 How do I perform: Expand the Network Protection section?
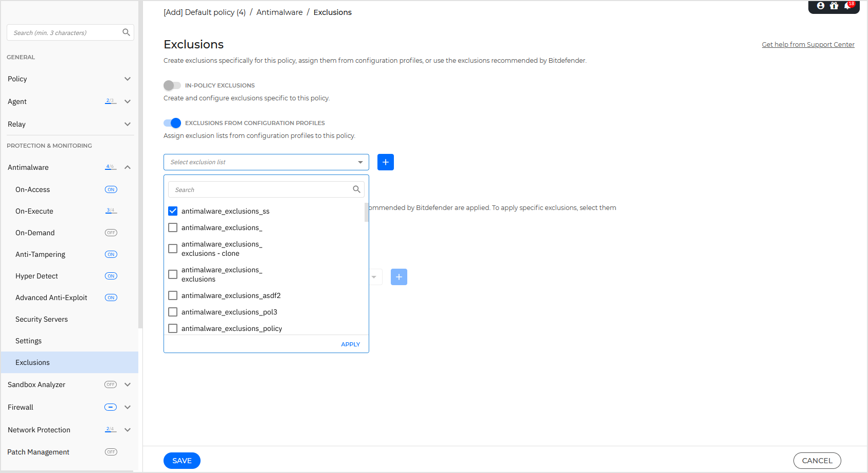[127, 430]
